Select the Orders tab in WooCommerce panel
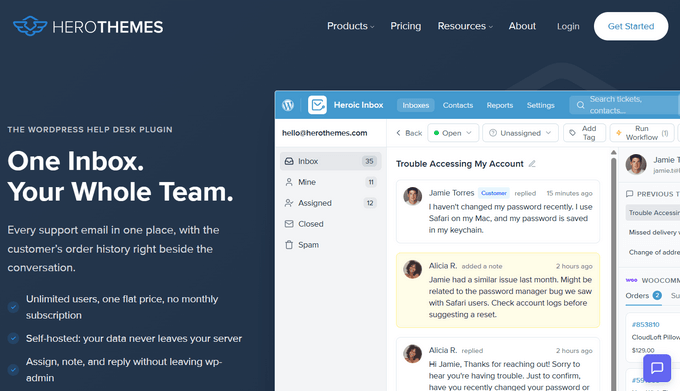This screenshot has height=391, width=680. click(644, 296)
